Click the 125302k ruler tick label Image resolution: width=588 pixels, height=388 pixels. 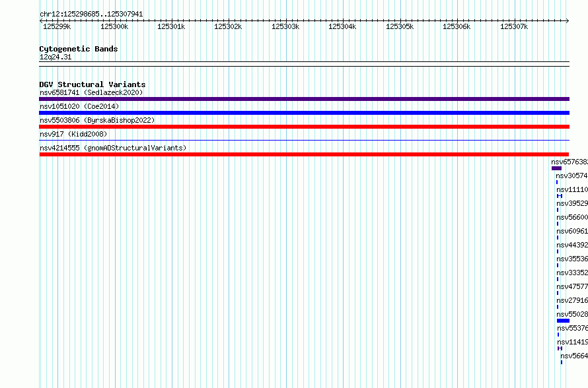pyautogui.click(x=228, y=26)
